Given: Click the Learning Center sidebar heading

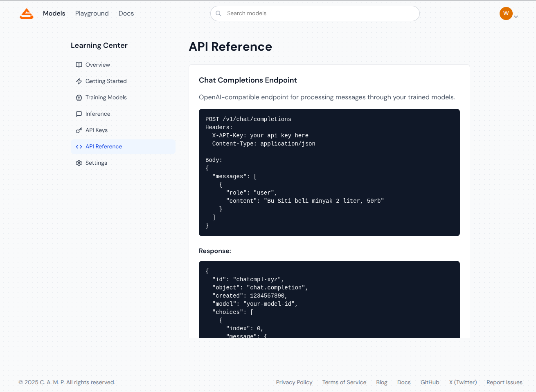Looking at the screenshot, I should (99, 45).
